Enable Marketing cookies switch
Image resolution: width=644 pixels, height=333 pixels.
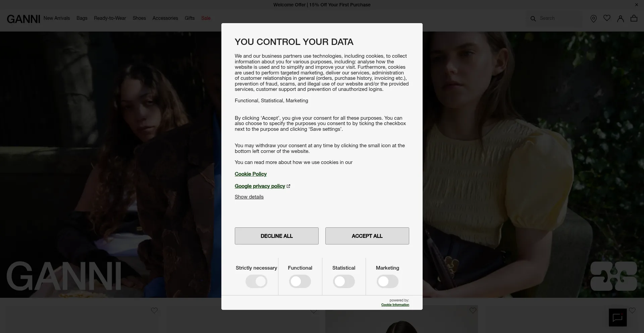[x=387, y=281]
